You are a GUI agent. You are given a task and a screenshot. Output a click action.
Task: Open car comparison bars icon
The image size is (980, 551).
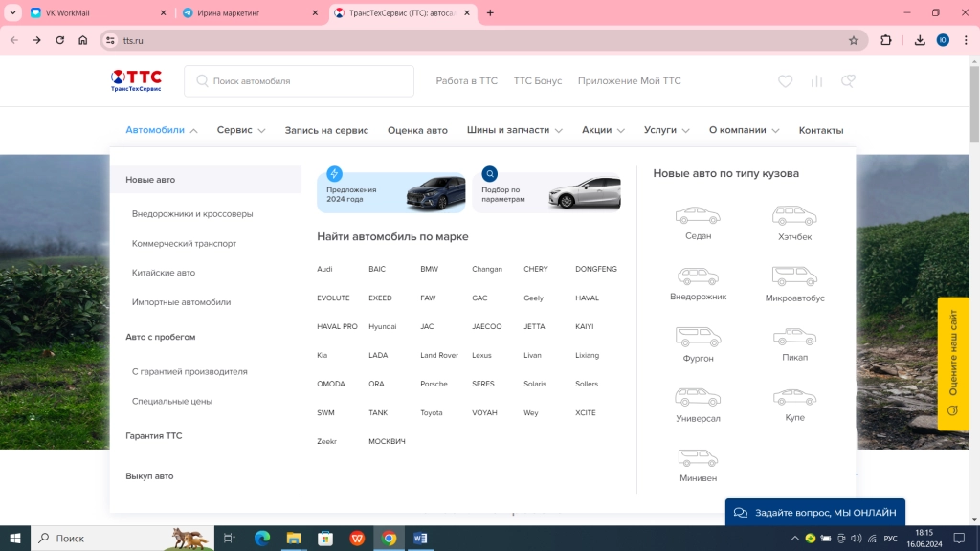click(816, 81)
